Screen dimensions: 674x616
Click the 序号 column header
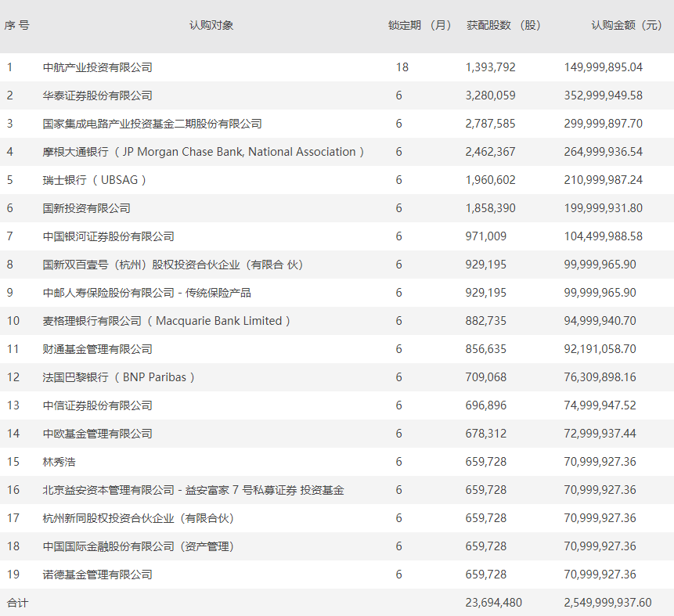coord(16,25)
